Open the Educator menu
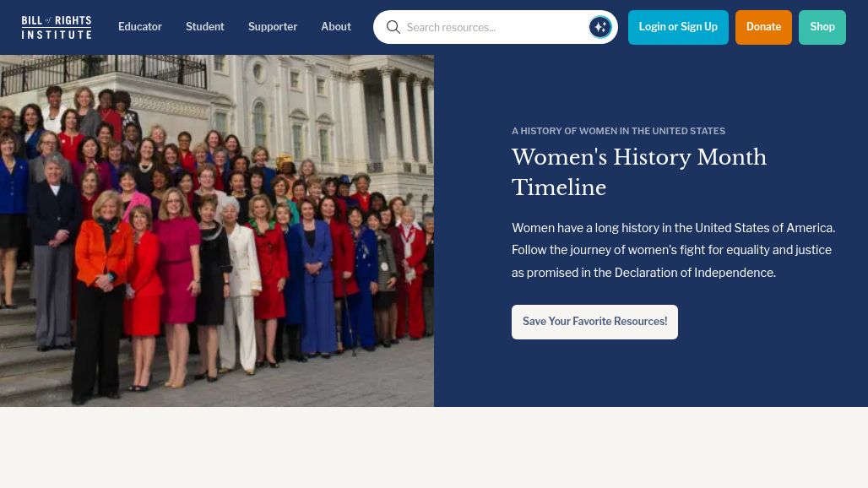868x488 pixels. tap(139, 27)
